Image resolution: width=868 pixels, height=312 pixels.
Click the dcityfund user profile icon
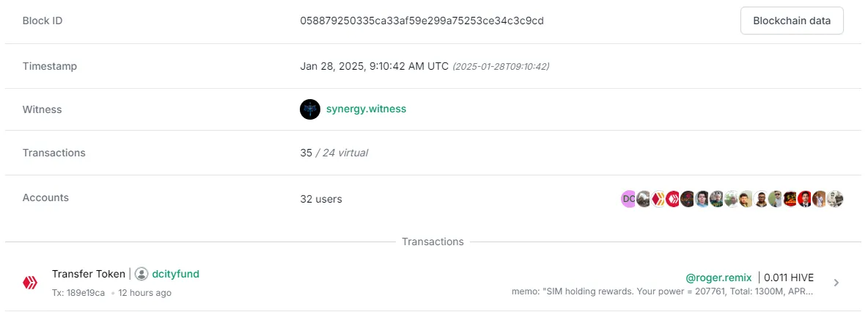(141, 274)
